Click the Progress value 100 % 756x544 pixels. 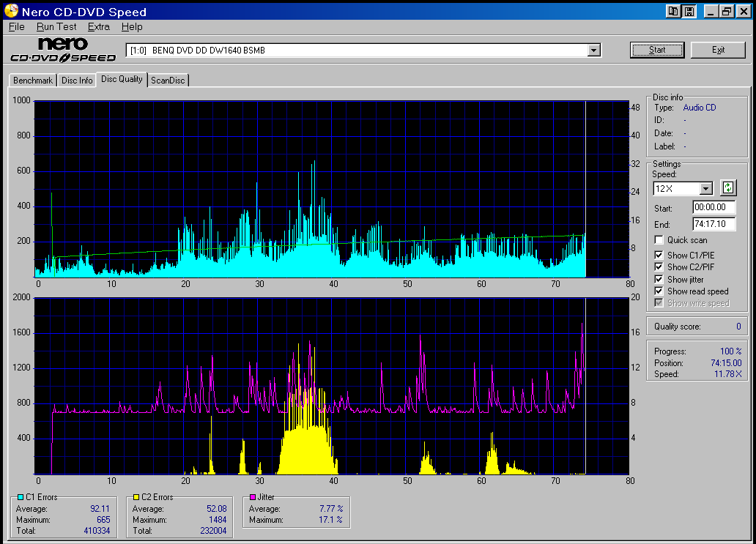(x=730, y=351)
